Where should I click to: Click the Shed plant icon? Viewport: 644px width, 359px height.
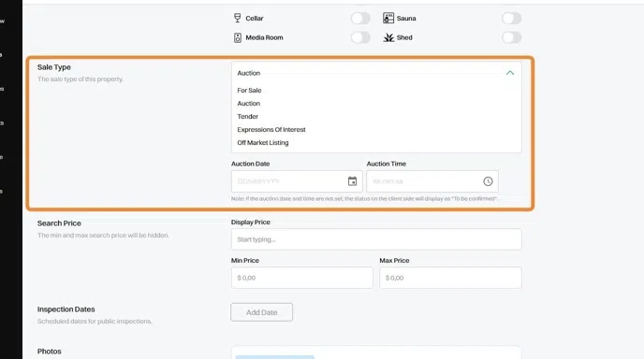coord(388,37)
